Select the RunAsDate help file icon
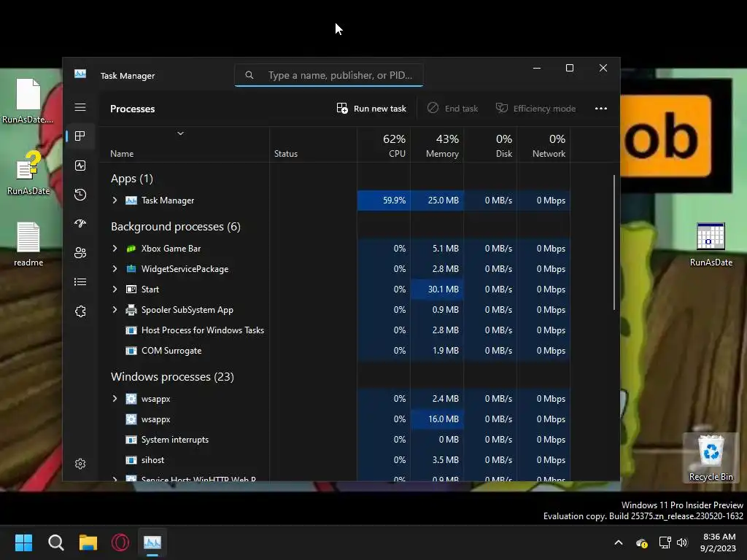Image resolution: width=747 pixels, height=560 pixels. point(28,173)
